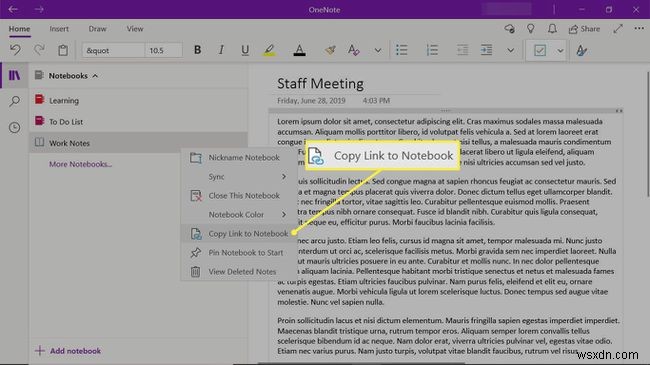Open the Insert tab

click(59, 29)
